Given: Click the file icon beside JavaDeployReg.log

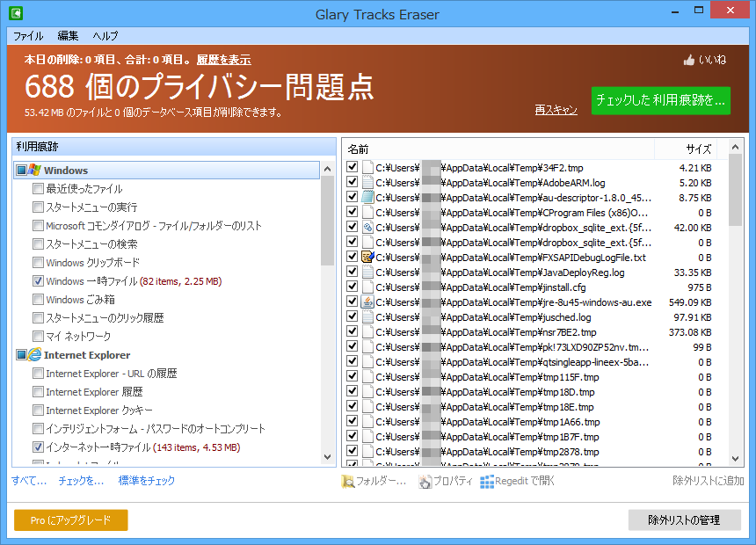Looking at the screenshot, I should [367, 272].
